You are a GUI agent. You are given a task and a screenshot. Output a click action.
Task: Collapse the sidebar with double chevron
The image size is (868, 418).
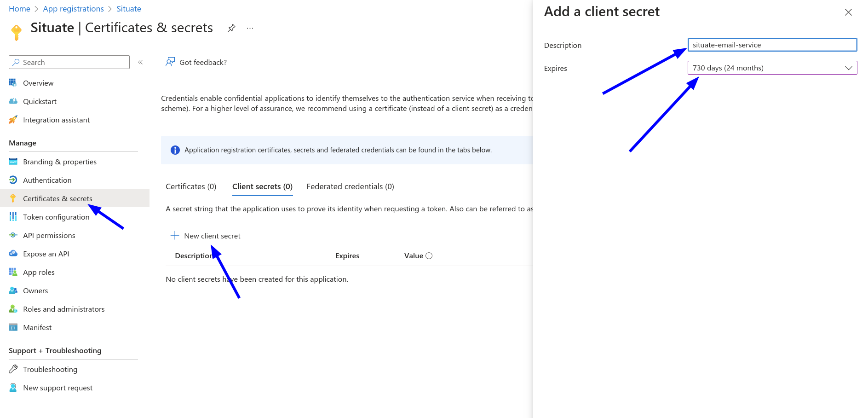click(140, 62)
